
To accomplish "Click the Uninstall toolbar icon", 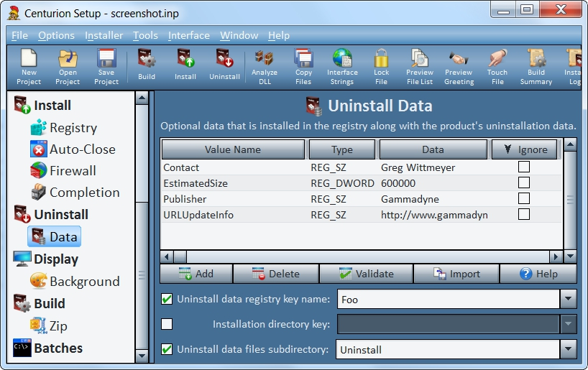I will [x=224, y=65].
